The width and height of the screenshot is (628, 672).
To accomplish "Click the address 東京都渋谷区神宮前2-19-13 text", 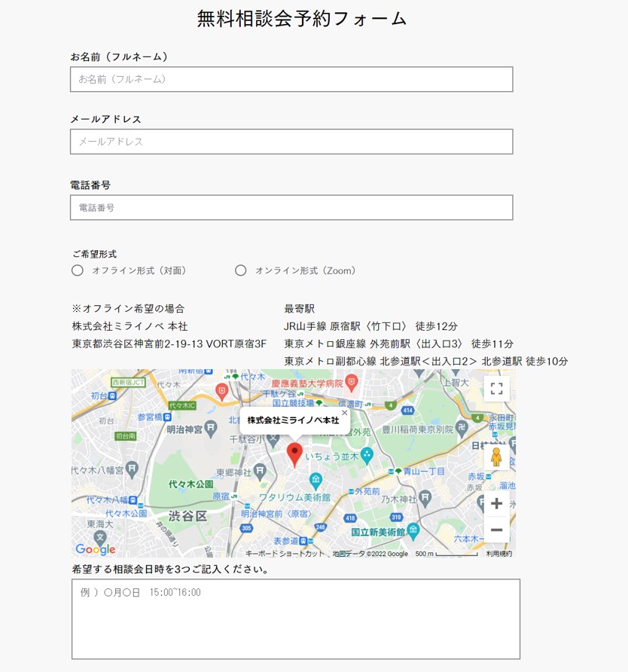I will tap(138, 344).
